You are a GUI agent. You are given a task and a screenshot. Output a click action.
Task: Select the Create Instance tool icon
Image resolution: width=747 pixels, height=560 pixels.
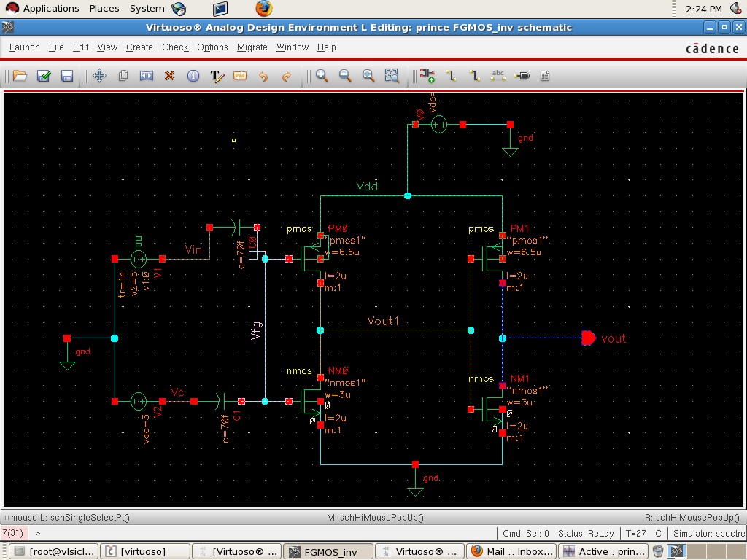coord(427,76)
